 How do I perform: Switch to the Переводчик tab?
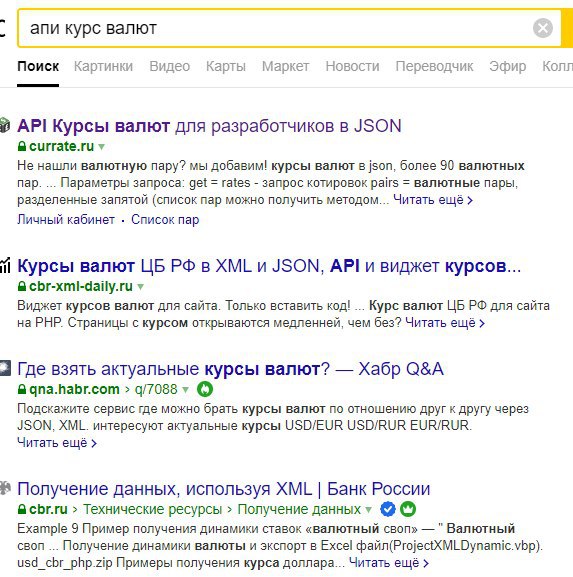pos(434,67)
